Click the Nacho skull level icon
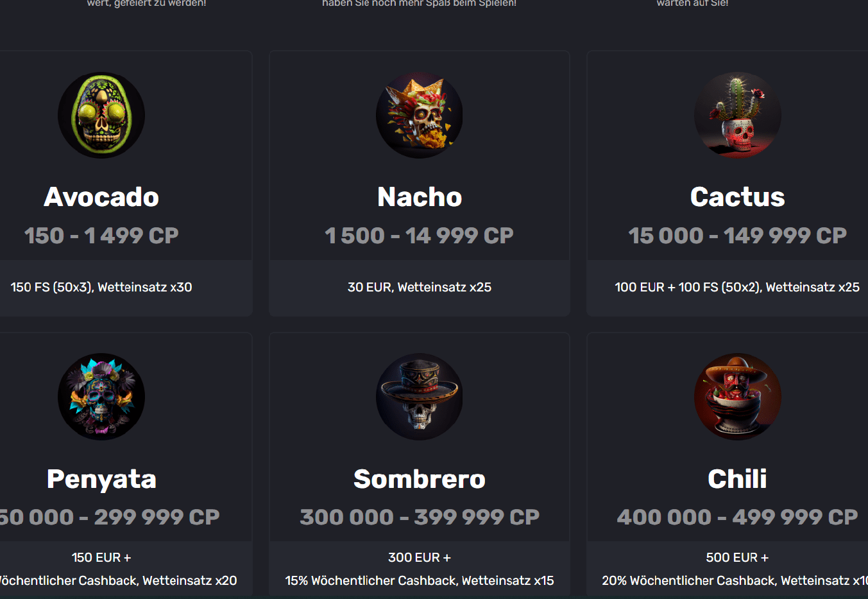 pos(420,116)
